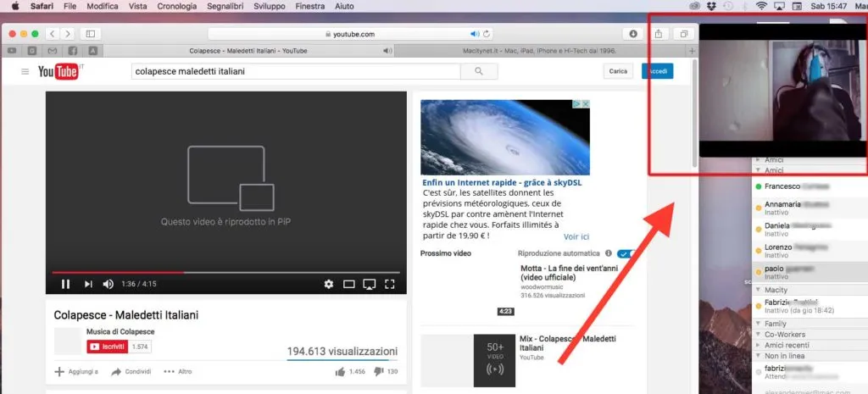Viewport: 868px width, 394px height.
Task: Open a new tab with plus button
Action: coord(692,51)
